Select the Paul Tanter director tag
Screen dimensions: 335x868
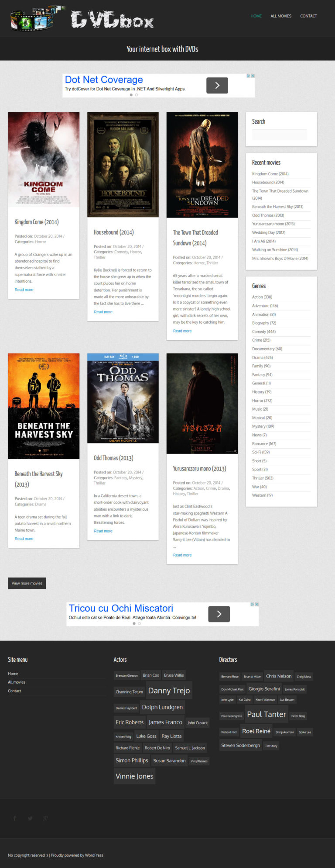(267, 715)
